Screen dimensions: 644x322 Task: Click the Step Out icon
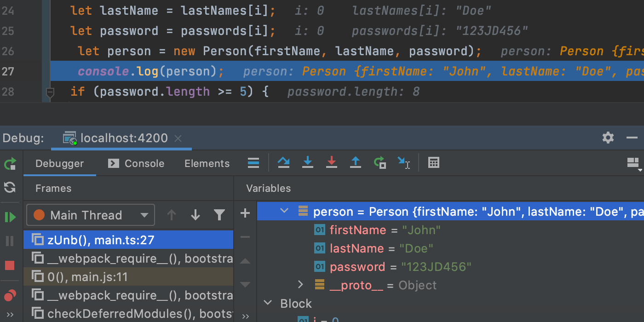click(355, 163)
